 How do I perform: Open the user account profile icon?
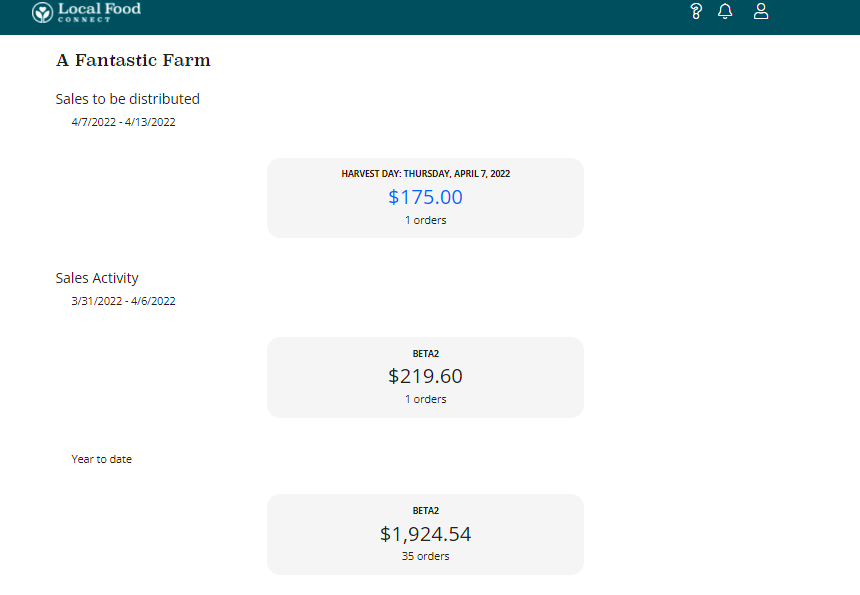[761, 12]
